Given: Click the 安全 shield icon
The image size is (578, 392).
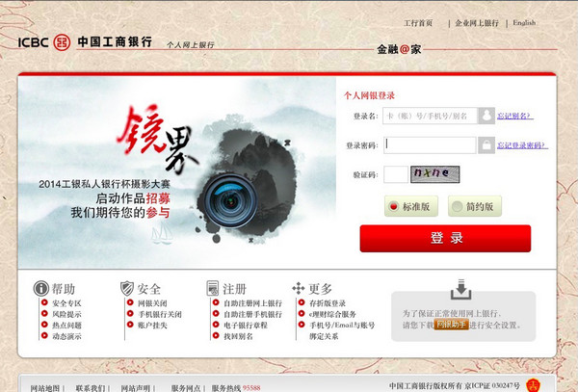Looking at the screenshot, I should [x=127, y=288].
